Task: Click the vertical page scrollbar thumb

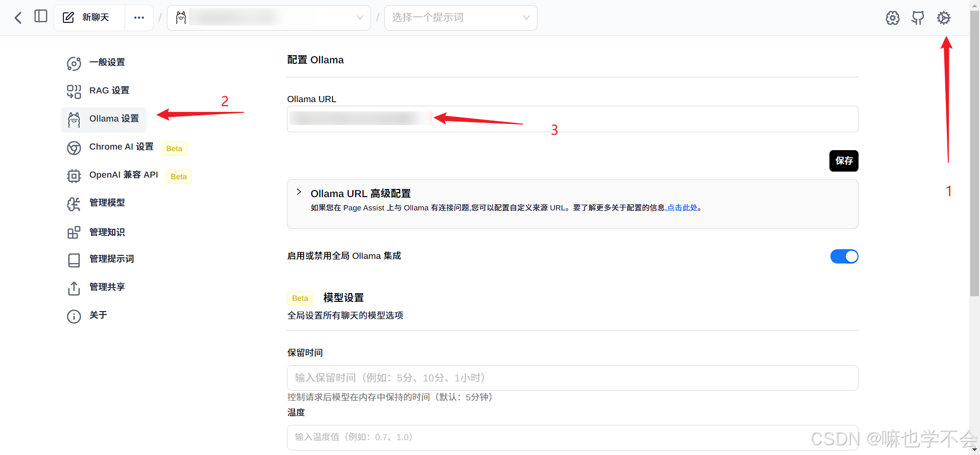Action: (974, 153)
